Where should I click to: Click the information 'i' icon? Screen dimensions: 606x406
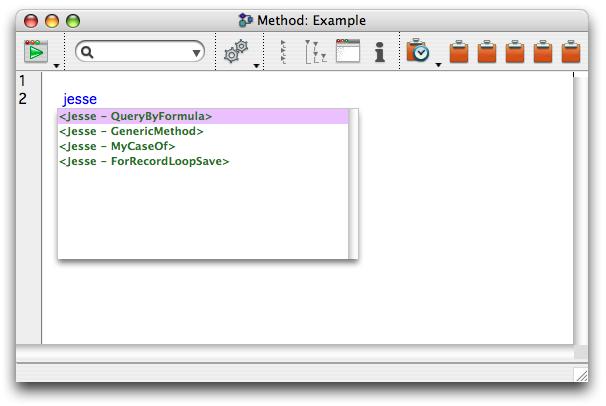380,52
